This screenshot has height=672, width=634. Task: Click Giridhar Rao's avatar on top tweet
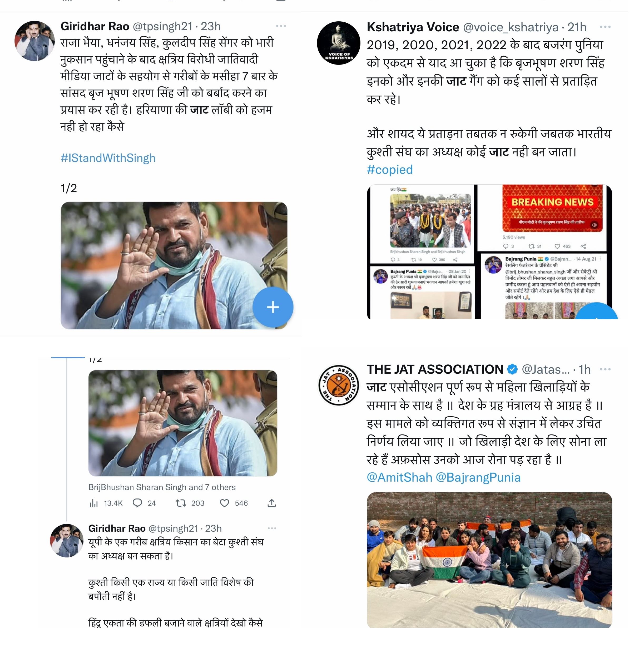tap(35, 41)
